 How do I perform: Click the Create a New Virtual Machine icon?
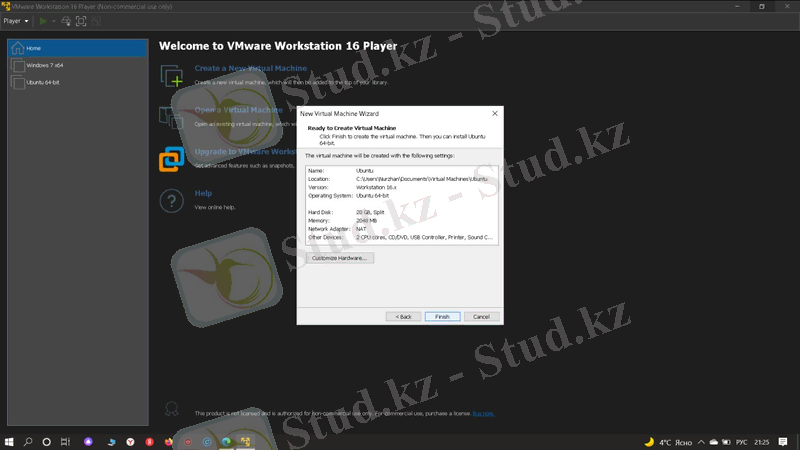pyautogui.click(x=171, y=76)
